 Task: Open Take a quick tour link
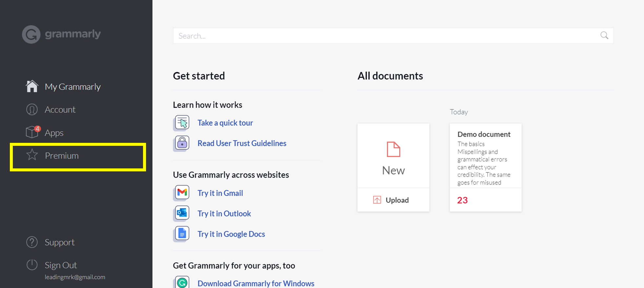pos(225,123)
